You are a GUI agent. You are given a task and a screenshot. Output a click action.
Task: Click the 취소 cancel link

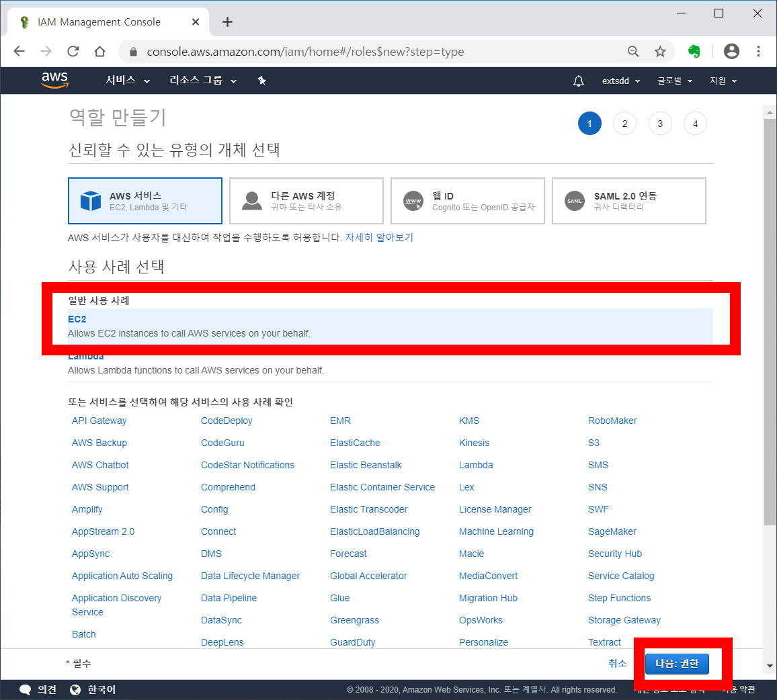point(618,663)
